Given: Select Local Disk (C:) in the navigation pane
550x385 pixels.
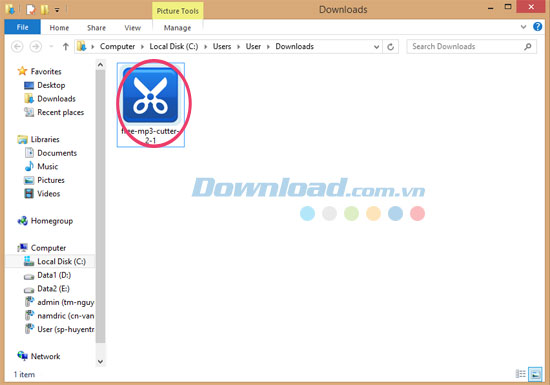Looking at the screenshot, I should pyautogui.click(x=61, y=262).
